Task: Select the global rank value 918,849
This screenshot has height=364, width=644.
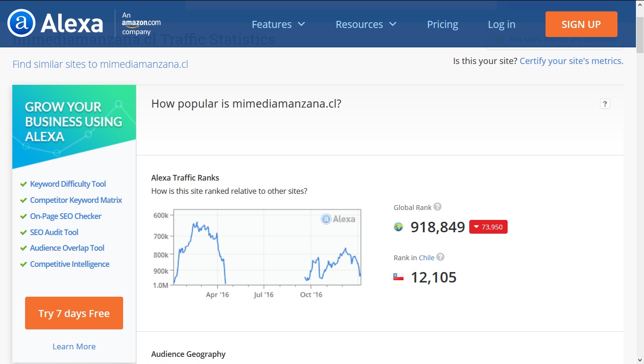Action: (x=438, y=227)
